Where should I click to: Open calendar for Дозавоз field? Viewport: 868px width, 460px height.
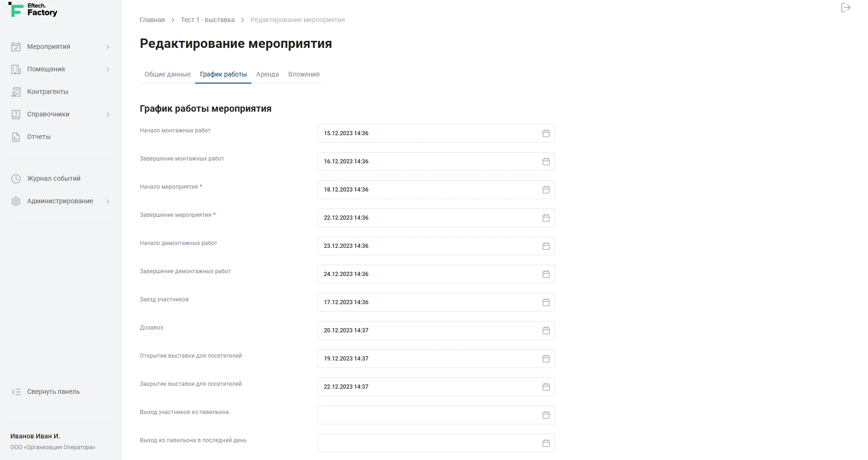point(546,330)
